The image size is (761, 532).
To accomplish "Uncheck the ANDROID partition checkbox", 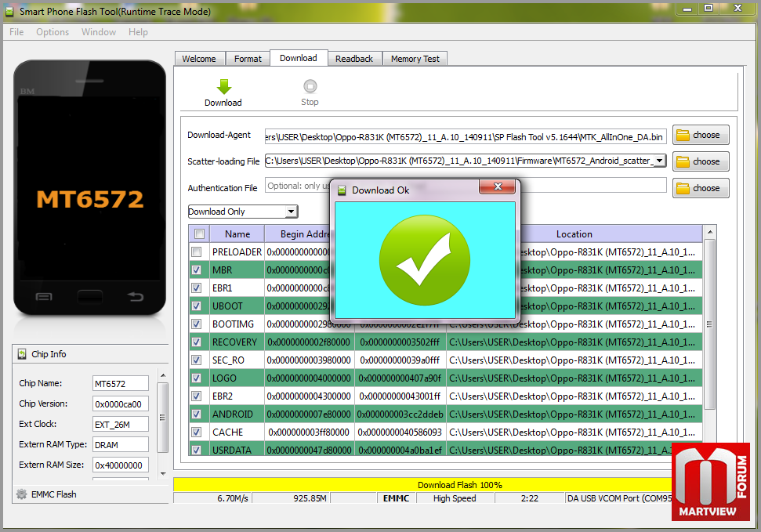I will point(196,414).
